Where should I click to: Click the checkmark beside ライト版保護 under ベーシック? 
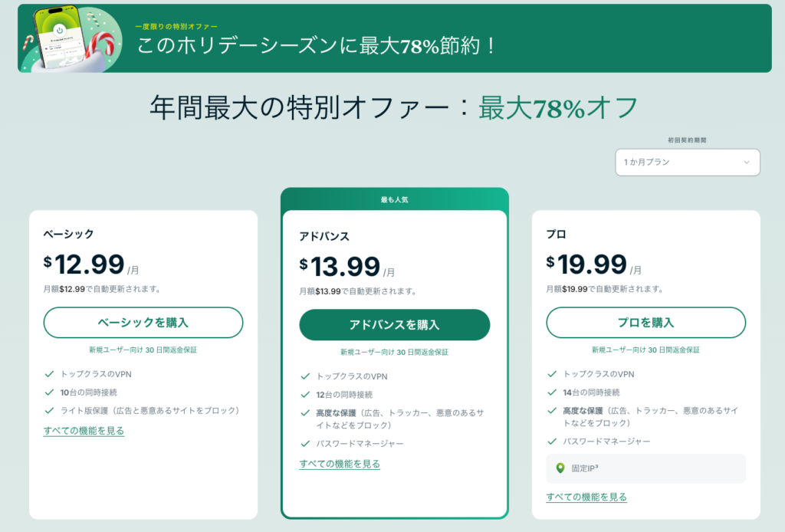(x=48, y=409)
